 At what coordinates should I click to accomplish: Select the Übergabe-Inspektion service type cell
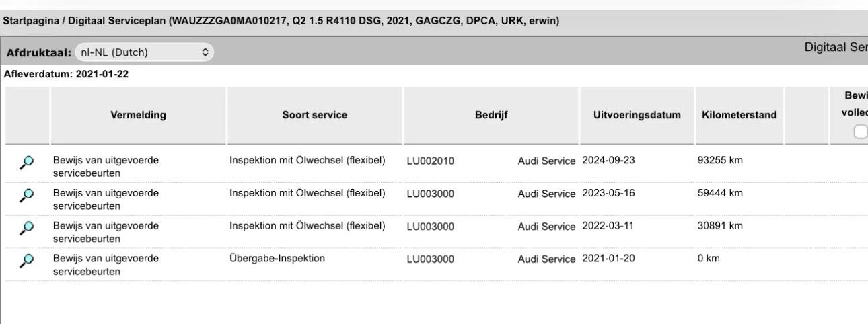pyautogui.click(x=277, y=259)
